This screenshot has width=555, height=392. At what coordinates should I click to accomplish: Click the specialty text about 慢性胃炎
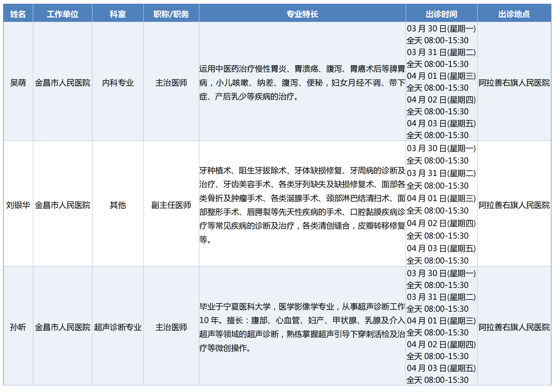(x=302, y=83)
